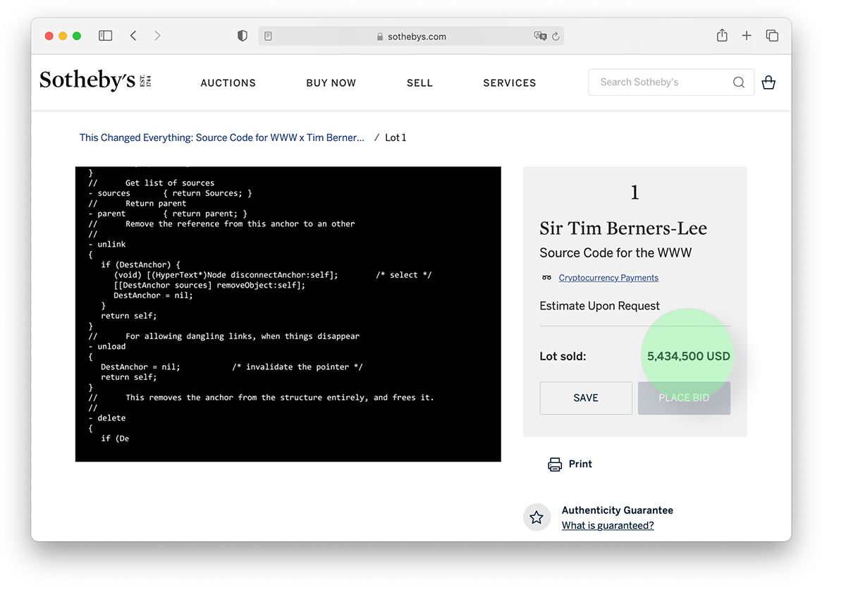Show Reader view icon in address bar
The width and height of the screenshot is (846, 616).
(x=268, y=36)
